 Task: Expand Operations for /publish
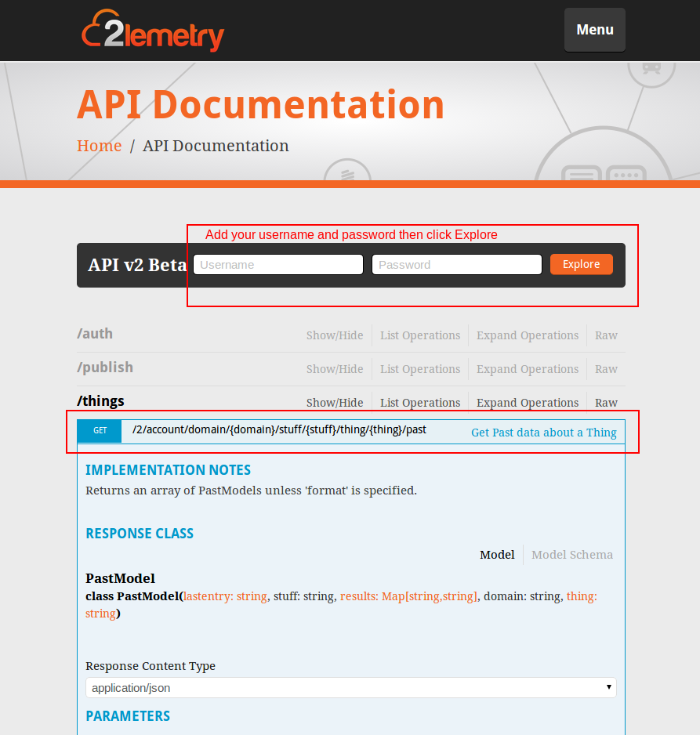pyautogui.click(x=528, y=369)
